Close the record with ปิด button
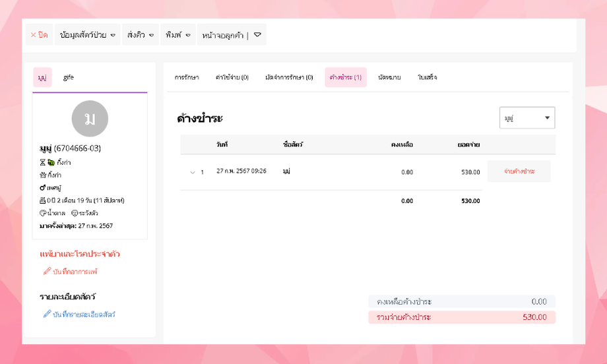This screenshot has height=364, width=607. coord(39,35)
